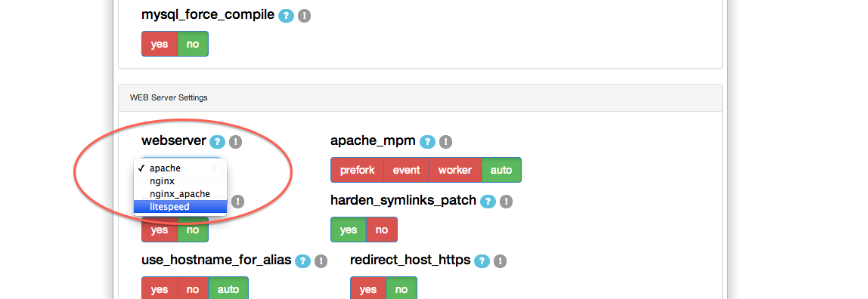Click help icon beside use_hostname_for_alias
The height and width of the screenshot is (299, 868).
(302, 261)
